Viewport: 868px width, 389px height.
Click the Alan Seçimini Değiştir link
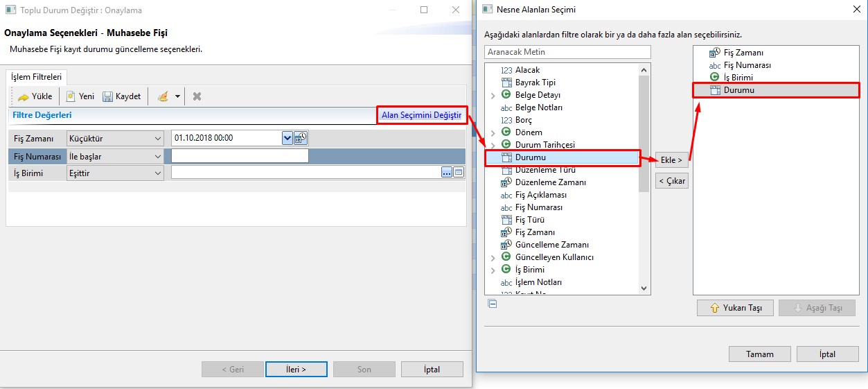coord(421,115)
